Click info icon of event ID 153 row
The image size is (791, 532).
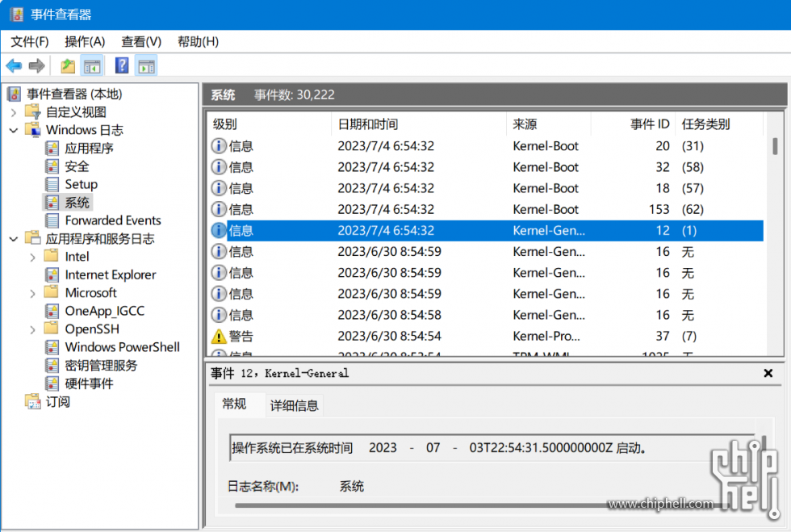(x=219, y=209)
